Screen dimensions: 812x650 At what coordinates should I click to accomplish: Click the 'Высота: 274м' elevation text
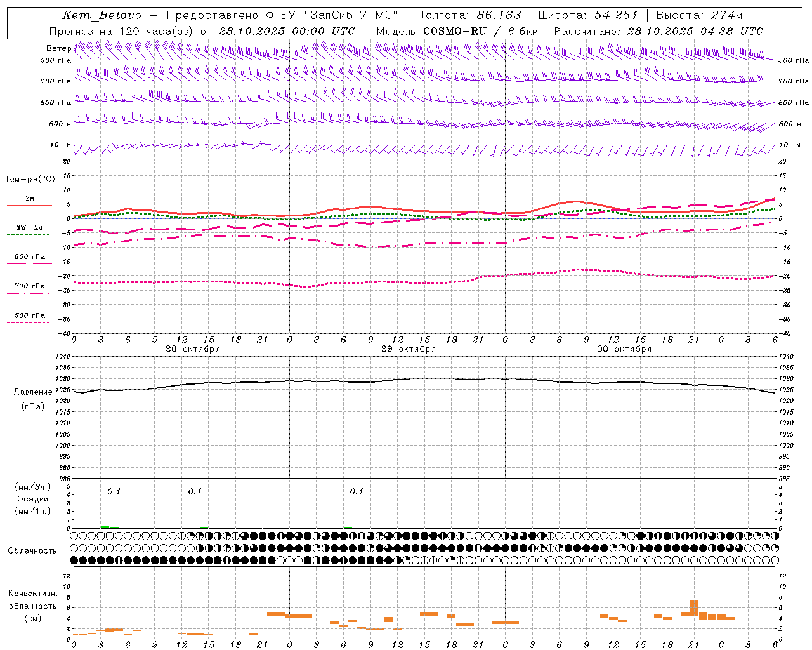[x=699, y=15]
